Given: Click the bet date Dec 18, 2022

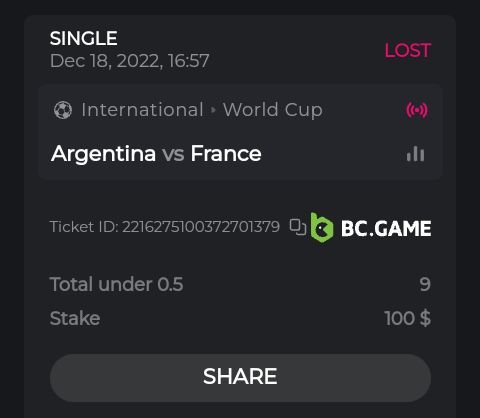Looking at the screenshot, I should click(x=104, y=61).
